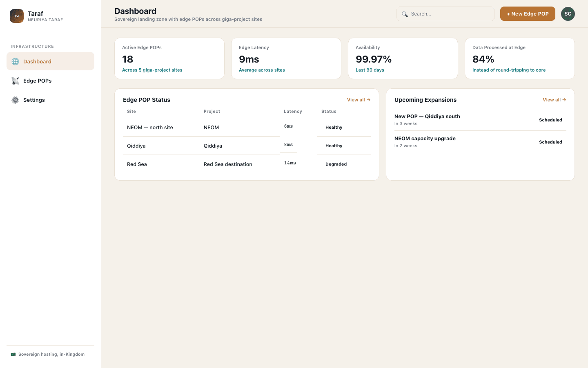Click the Edge POPs satellite icon

16,81
